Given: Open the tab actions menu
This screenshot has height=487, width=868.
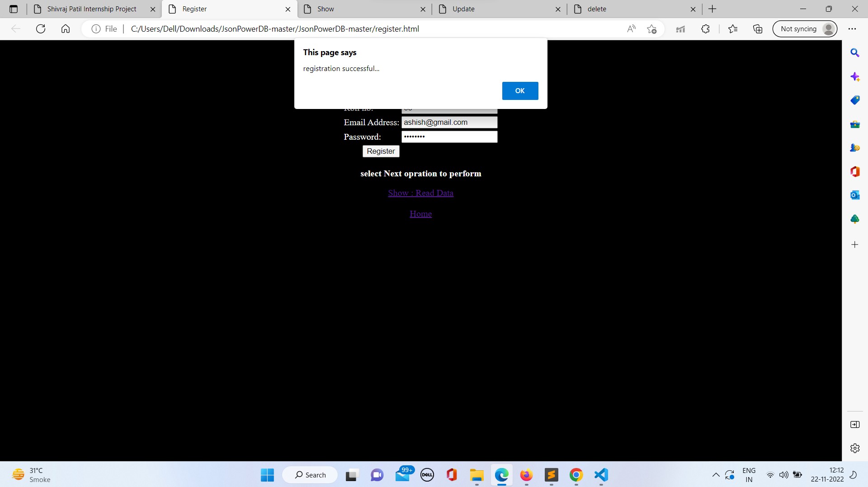Looking at the screenshot, I should click(14, 9).
